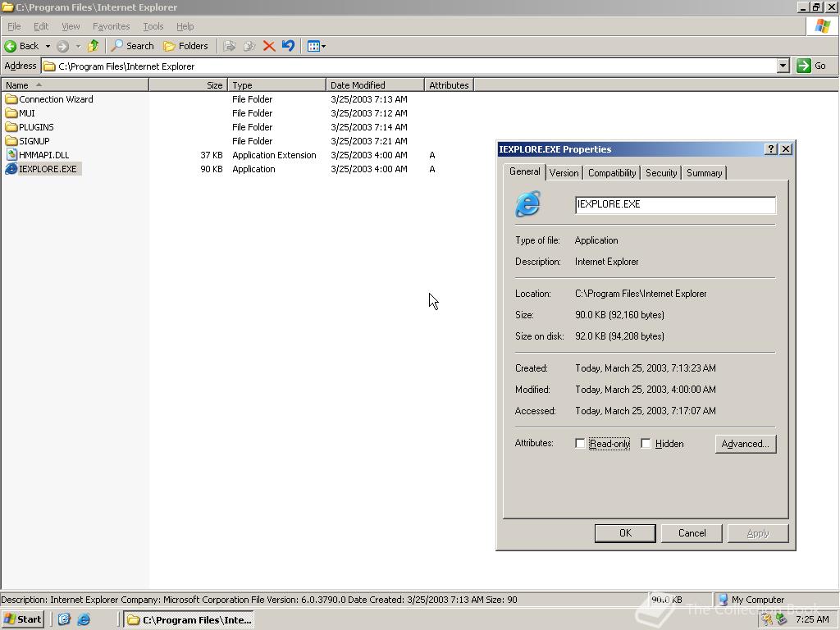
Task: Launch Internet Explorer from Quick Launch
Action: 84,619
